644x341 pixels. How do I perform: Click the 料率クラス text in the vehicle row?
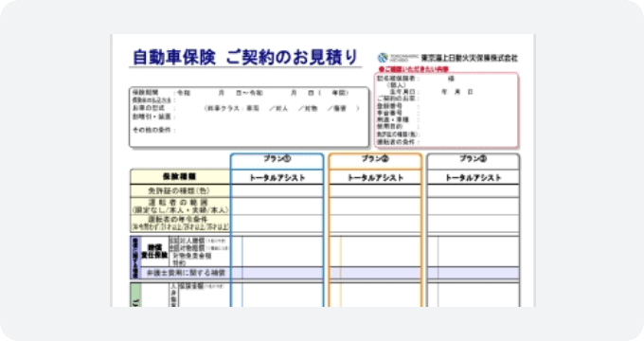[224, 109]
